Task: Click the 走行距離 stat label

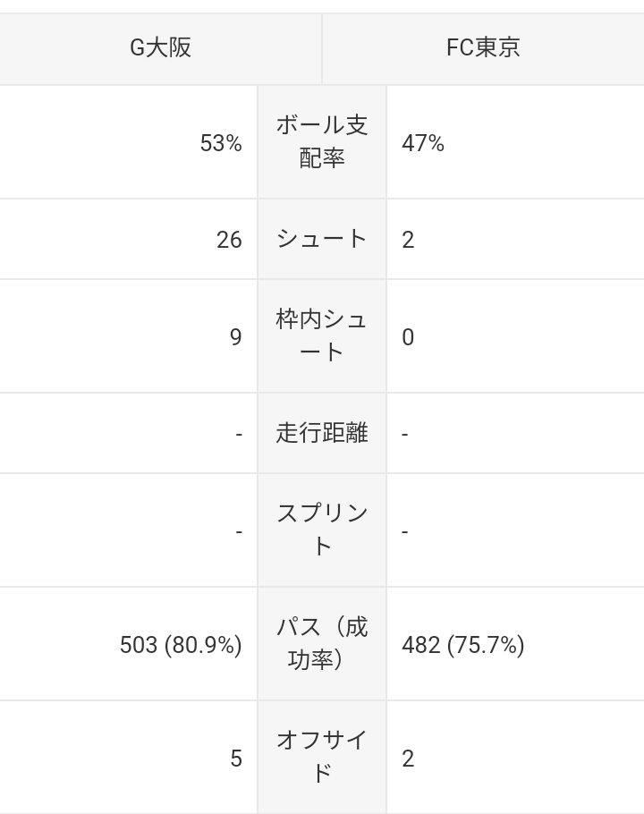Action: pyautogui.click(x=322, y=433)
